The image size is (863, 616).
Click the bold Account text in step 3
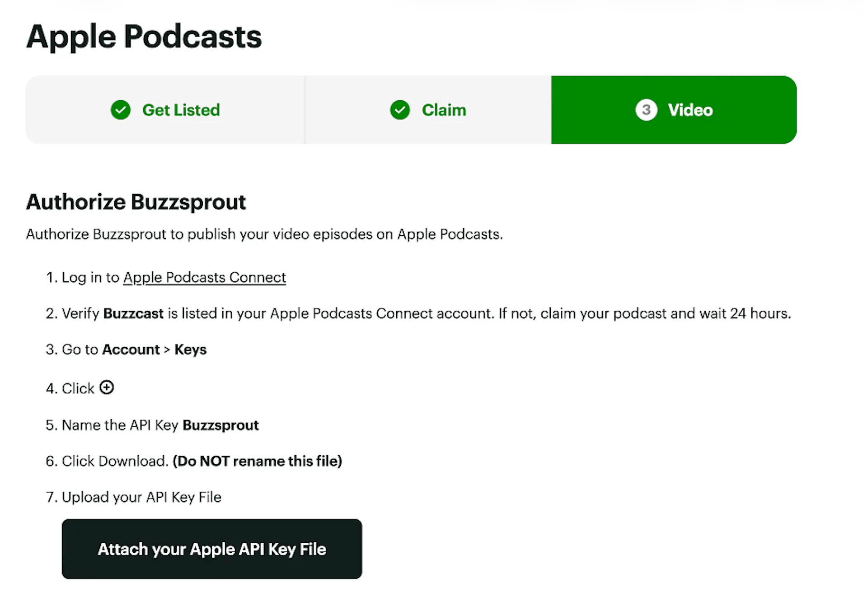(x=131, y=350)
